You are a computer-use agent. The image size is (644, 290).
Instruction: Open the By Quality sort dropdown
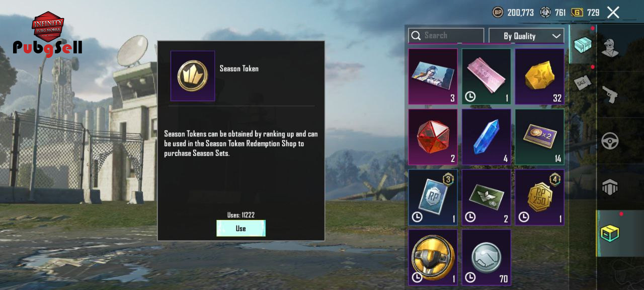click(526, 36)
